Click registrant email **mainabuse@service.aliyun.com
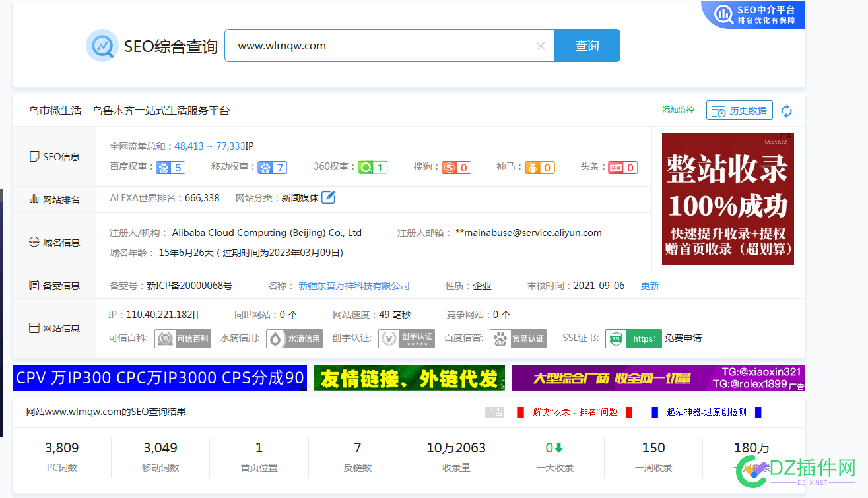 point(529,233)
